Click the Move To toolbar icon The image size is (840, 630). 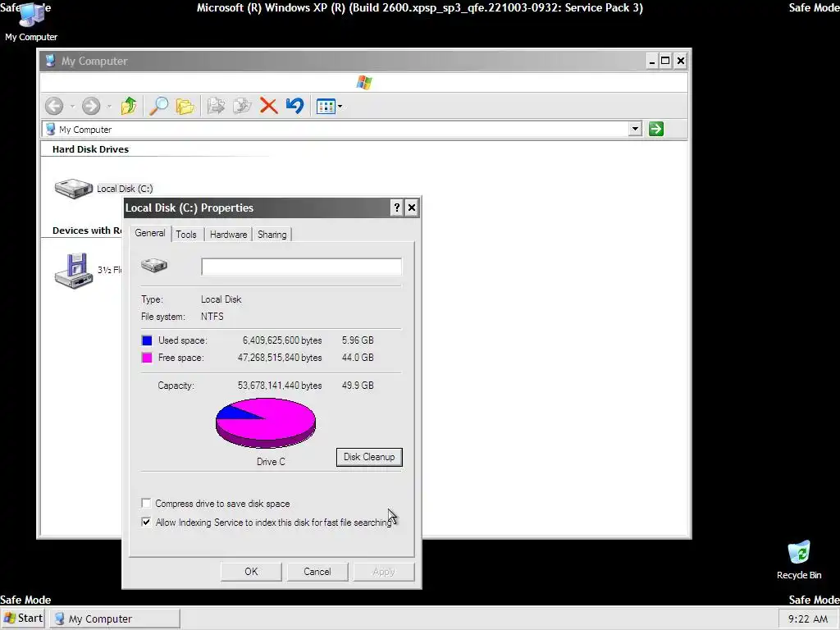click(x=216, y=106)
